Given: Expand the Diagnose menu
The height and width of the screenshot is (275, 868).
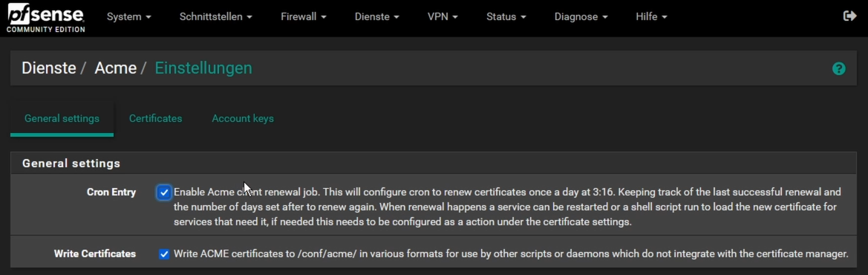Looking at the screenshot, I should 581,16.
